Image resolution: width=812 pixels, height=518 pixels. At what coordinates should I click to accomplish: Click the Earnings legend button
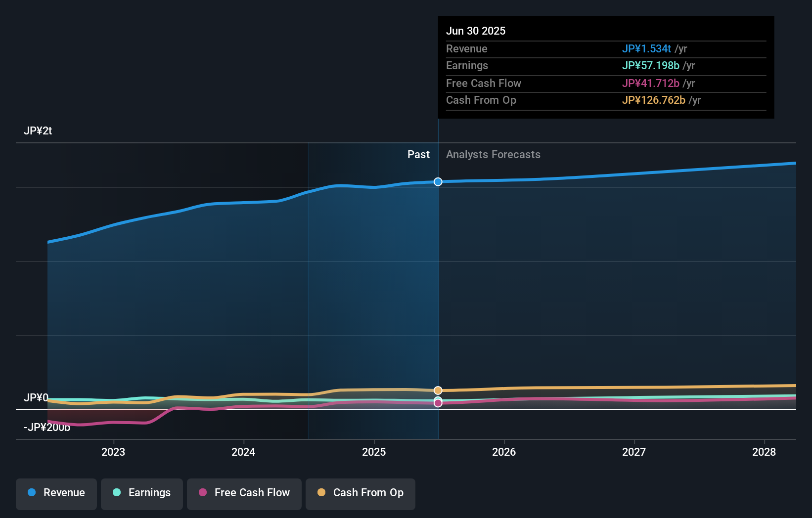click(x=142, y=493)
